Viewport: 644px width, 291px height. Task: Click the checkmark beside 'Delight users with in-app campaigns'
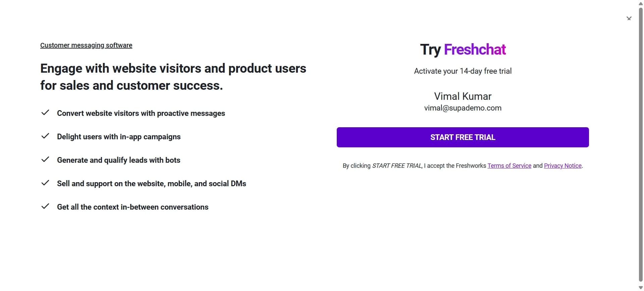45,136
